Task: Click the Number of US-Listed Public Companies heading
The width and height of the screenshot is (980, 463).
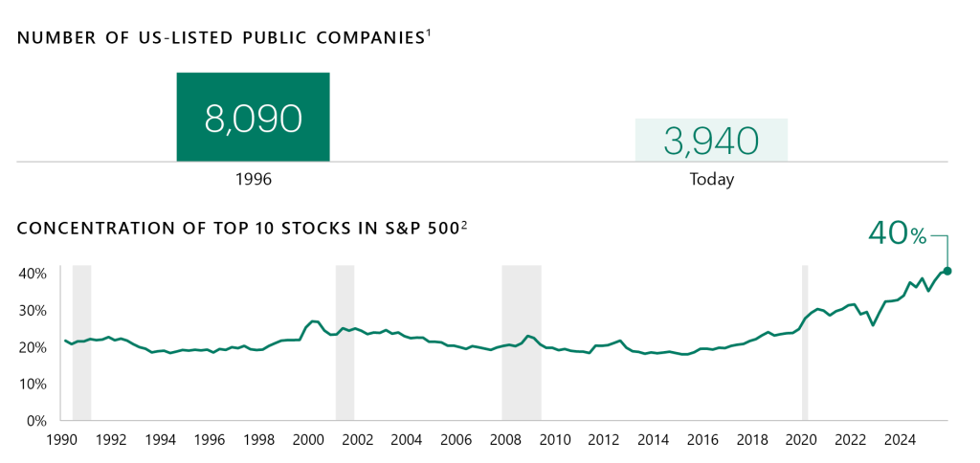Action: 220,38
